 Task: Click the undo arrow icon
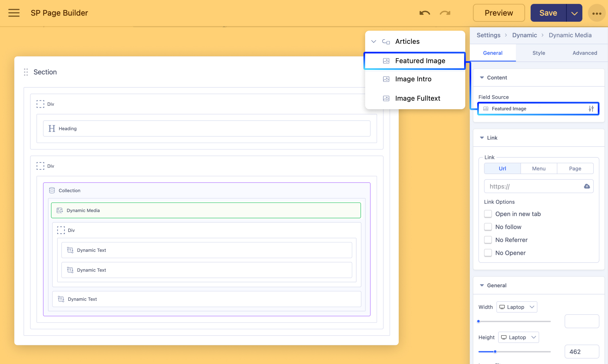pyautogui.click(x=425, y=13)
